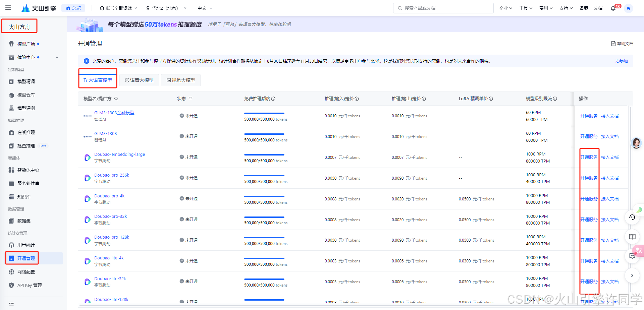Viewport: 644px width, 310px height.
Task: Click info icon beside 免费推理额度
Action: tap(273, 99)
